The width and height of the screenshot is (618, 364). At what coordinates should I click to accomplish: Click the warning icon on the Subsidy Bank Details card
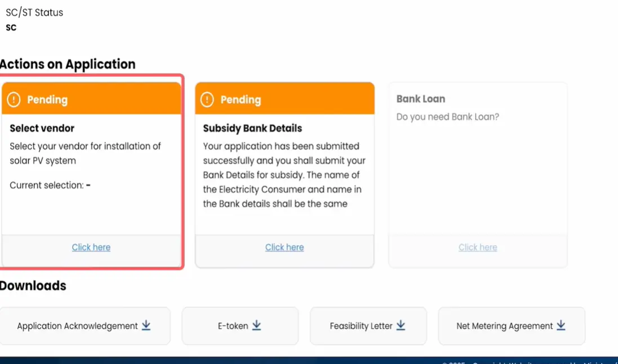point(207,100)
